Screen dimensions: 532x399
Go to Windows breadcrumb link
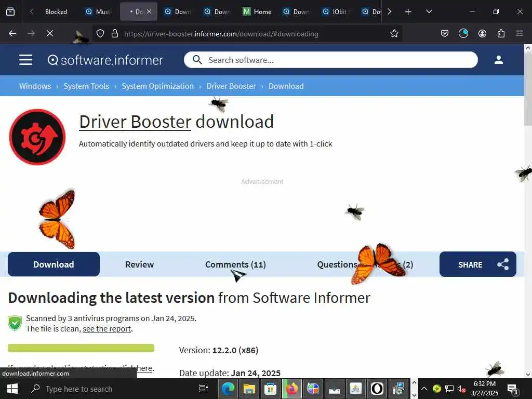coord(35,86)
